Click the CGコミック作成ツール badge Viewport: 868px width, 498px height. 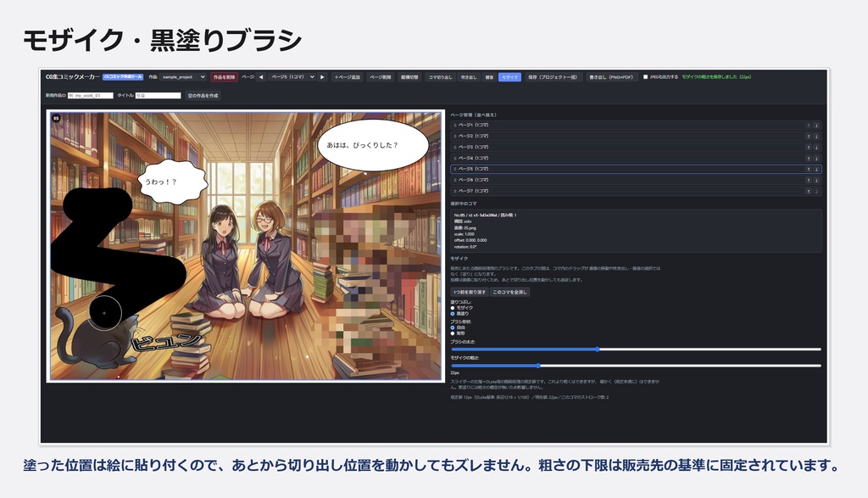(123, 77)
